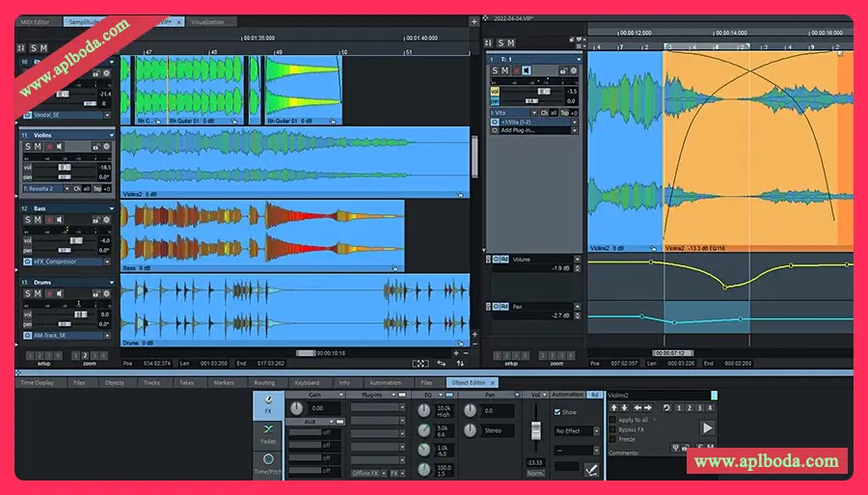Click the record button on Violins track
The height and width of the screenshot is (495, 868).
pyautogui.click(x=48, y=147)
